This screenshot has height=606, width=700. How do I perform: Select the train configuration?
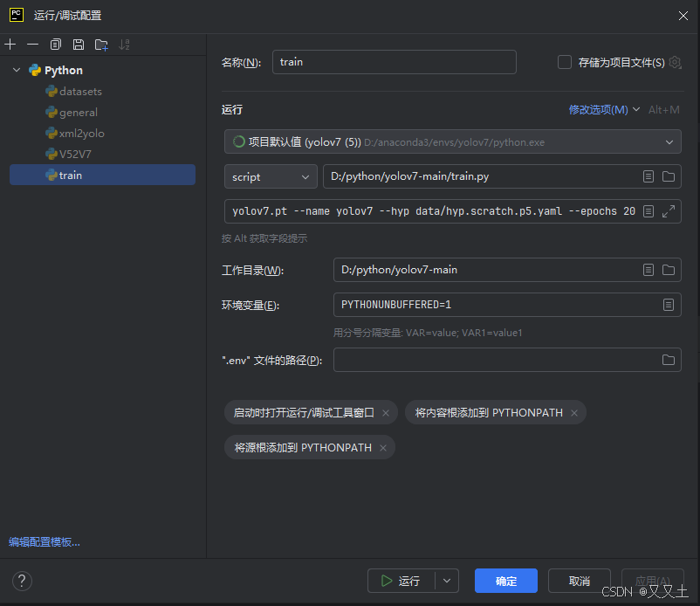click(x=102, y=175)
